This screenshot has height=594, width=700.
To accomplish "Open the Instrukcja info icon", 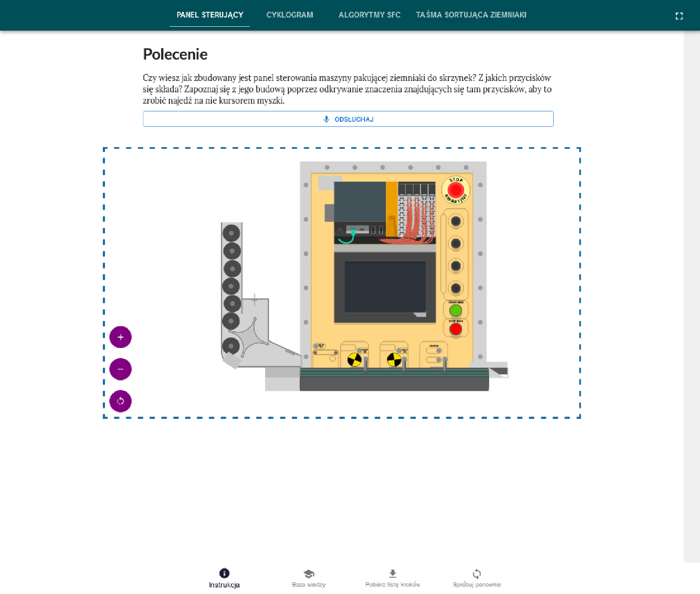I will click(x=224, y=573).
